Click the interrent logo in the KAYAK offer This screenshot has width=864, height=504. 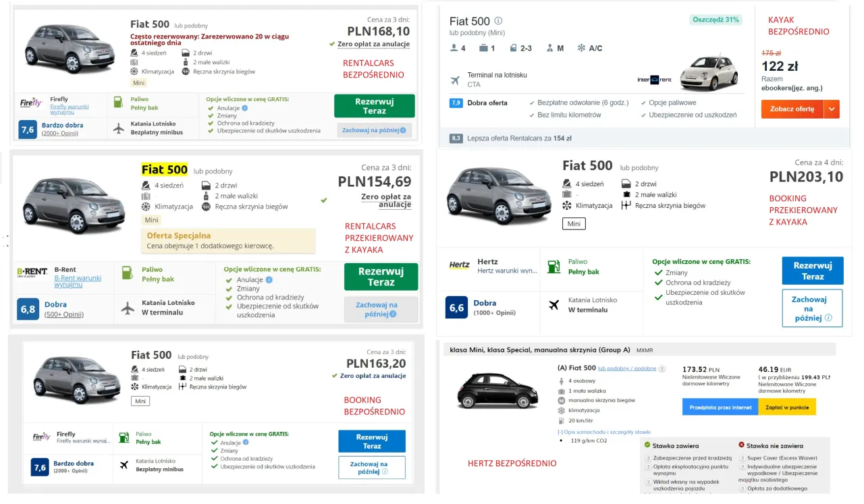(654, 78)
